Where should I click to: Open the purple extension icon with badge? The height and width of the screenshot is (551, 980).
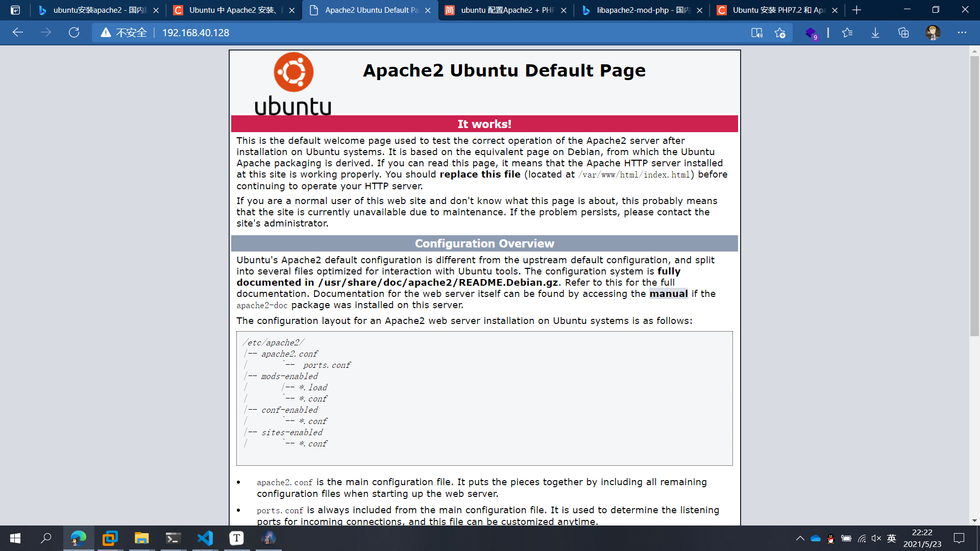811,33
